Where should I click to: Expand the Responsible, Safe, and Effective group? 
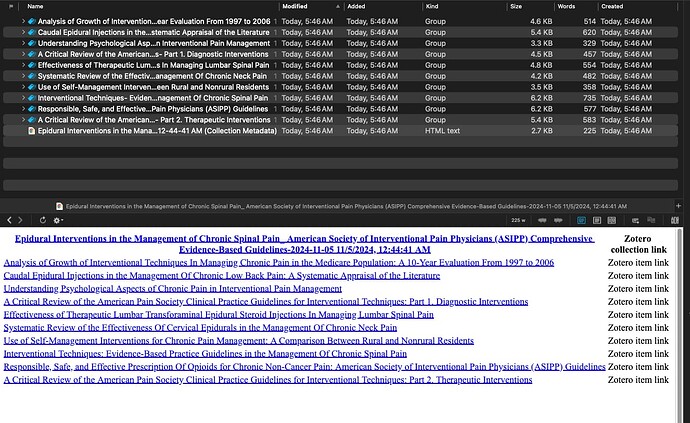tap(21, 109)
